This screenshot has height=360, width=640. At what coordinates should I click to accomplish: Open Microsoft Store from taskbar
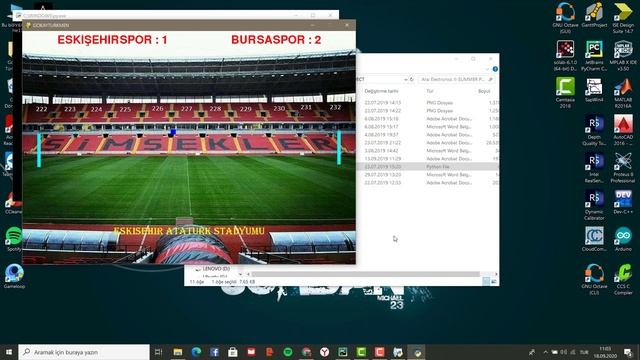click(x=233, y=352)
